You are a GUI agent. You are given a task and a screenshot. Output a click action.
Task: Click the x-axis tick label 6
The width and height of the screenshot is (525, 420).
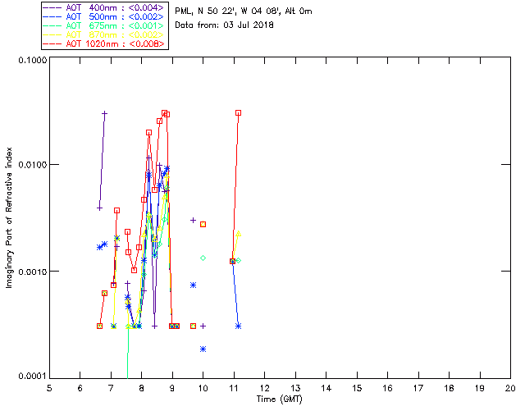click(80, 388)
